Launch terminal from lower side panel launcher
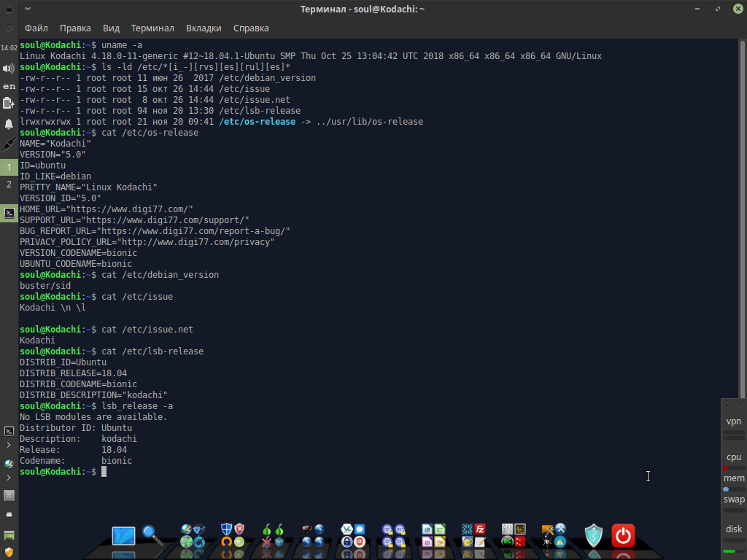747x560 pixels. (x=9, y=432)
